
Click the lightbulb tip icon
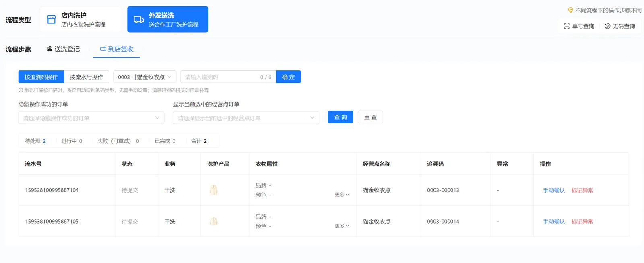[570, 10]
